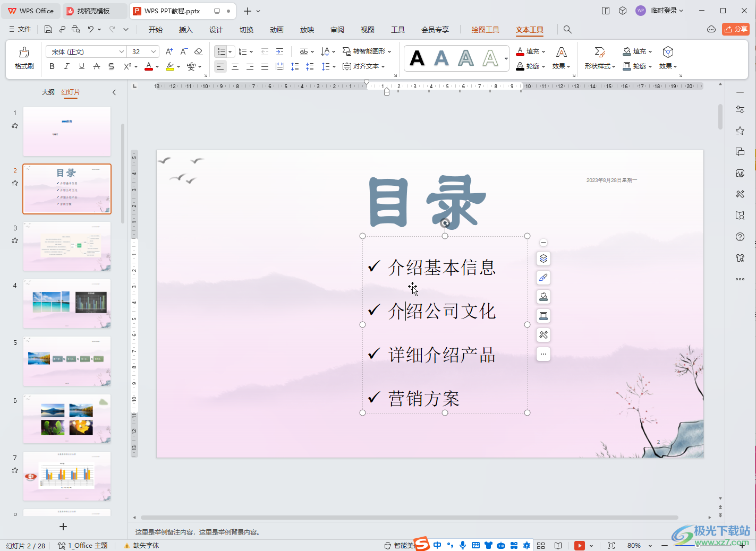Switch to 大纲 Outline view

[48, 92]
